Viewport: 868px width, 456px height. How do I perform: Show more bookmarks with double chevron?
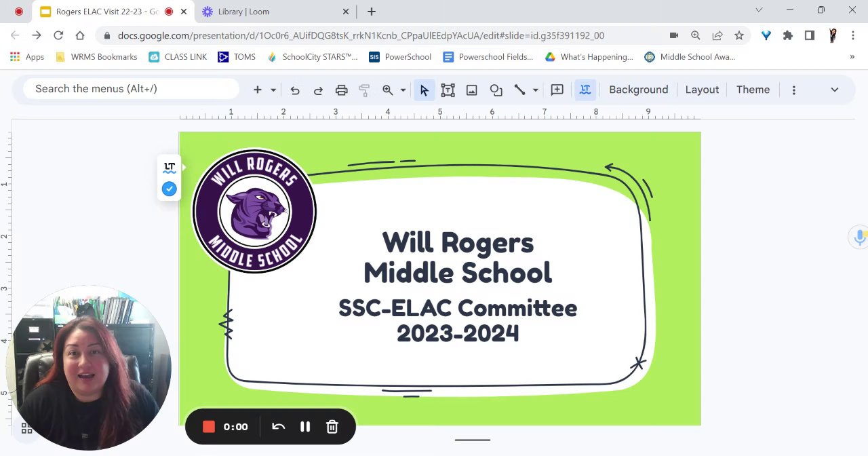coord(852,57)
